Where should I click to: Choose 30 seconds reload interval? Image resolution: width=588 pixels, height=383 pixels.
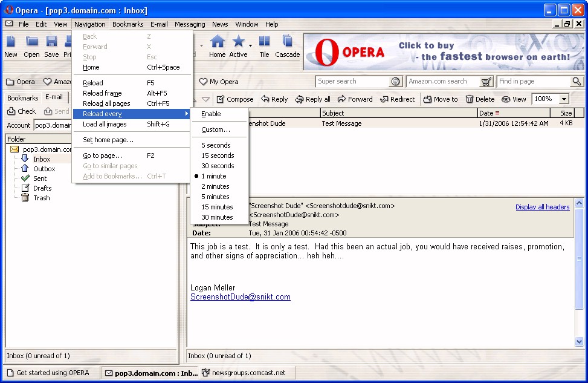pyautogui.click(x=218, y=166)
